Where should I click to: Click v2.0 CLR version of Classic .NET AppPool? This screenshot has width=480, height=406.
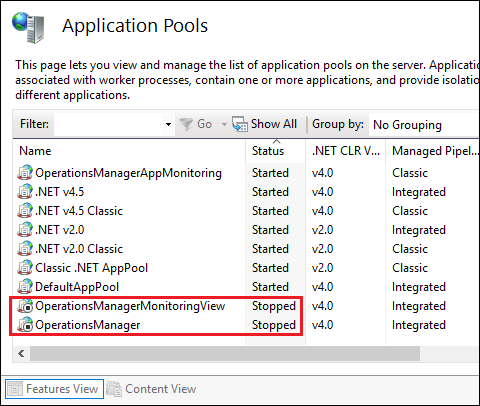(323, 268)
